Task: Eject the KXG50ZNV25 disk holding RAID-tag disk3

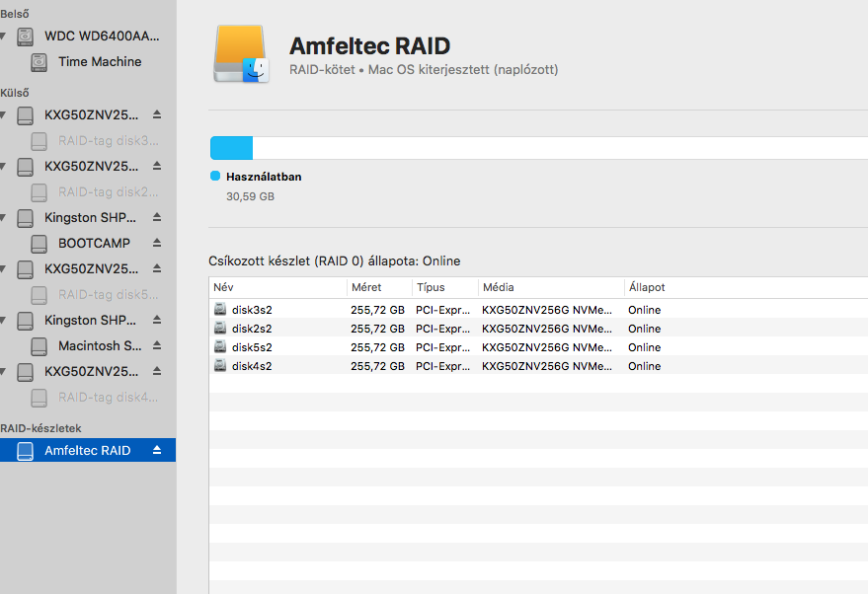Action: click(157, 114)
